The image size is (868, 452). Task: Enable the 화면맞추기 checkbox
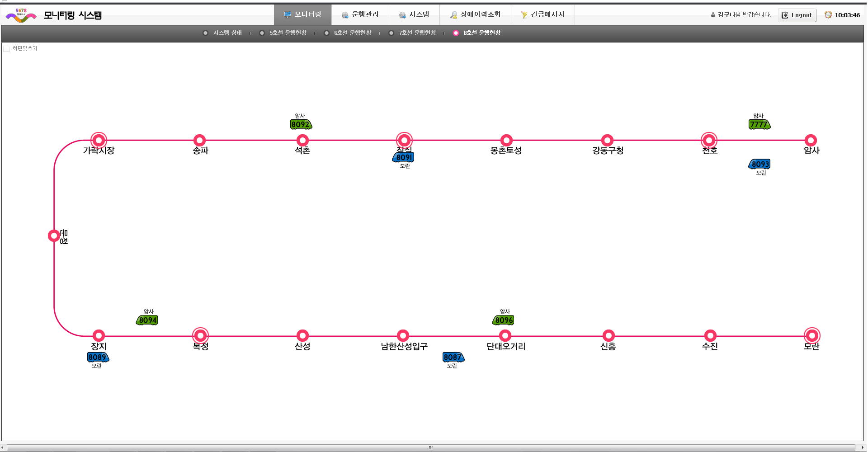6,49
